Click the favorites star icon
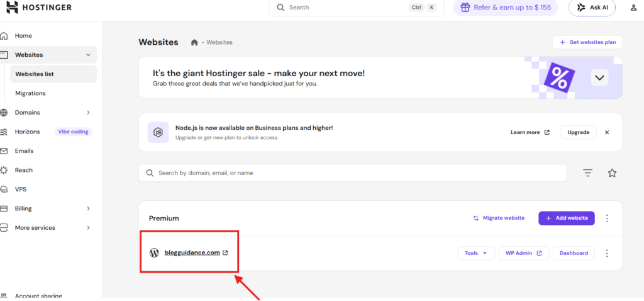 coord(612,173)
